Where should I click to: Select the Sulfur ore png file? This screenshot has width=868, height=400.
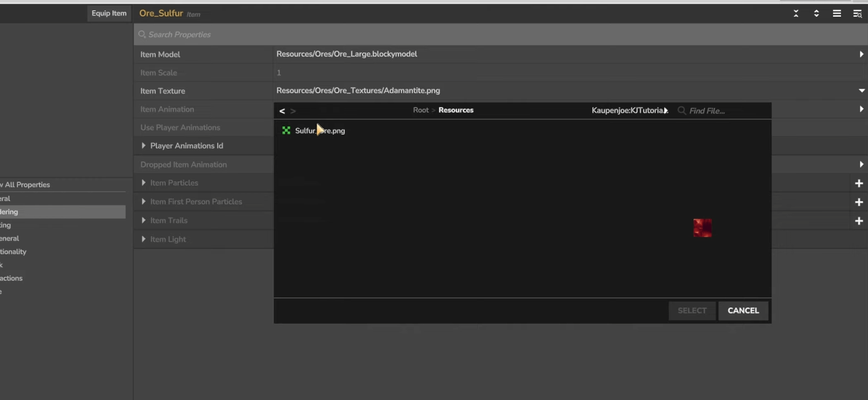tap(319, 131)
